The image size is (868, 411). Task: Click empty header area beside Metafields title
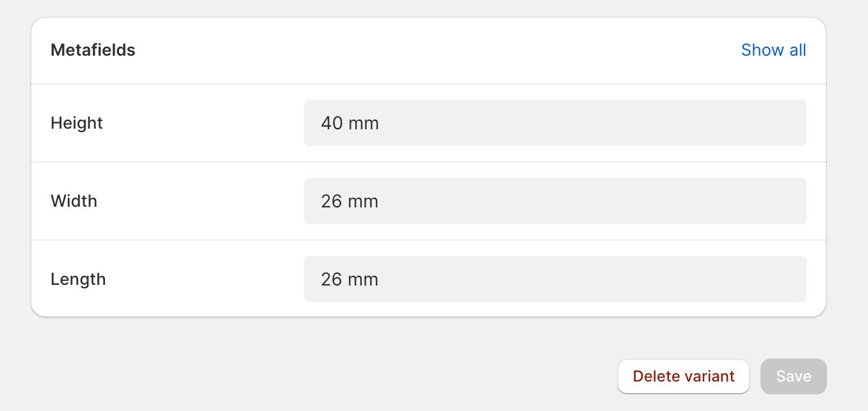click(x=435, y=50)
